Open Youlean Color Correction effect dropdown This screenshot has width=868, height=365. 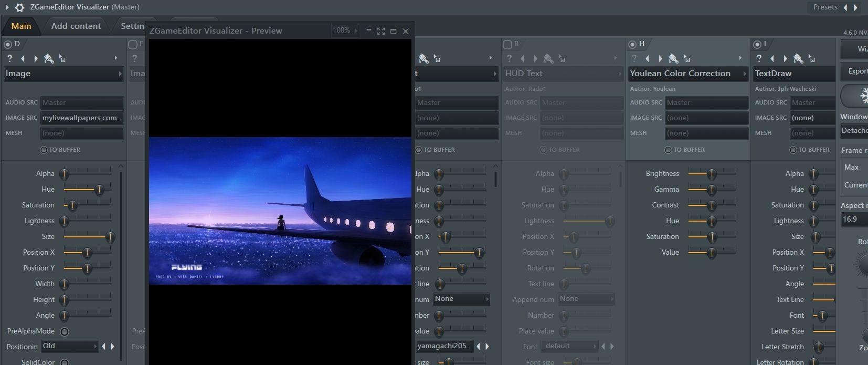688,74
